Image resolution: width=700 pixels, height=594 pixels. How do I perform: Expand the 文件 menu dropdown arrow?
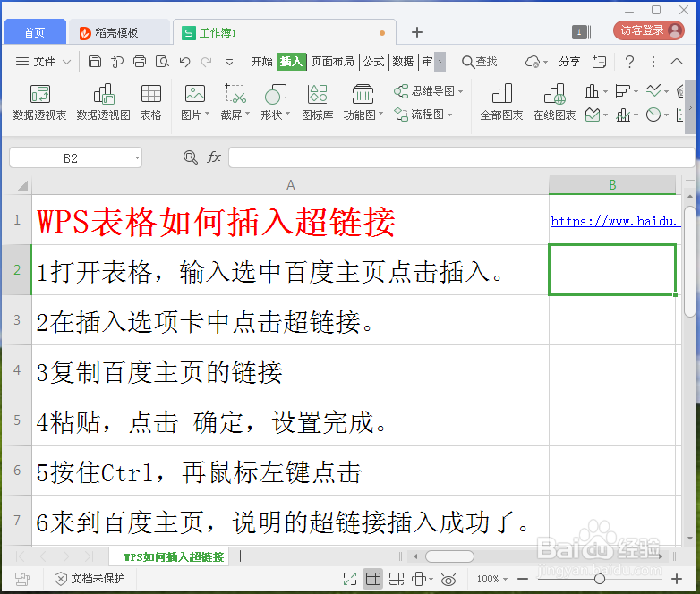coord(66,62)
